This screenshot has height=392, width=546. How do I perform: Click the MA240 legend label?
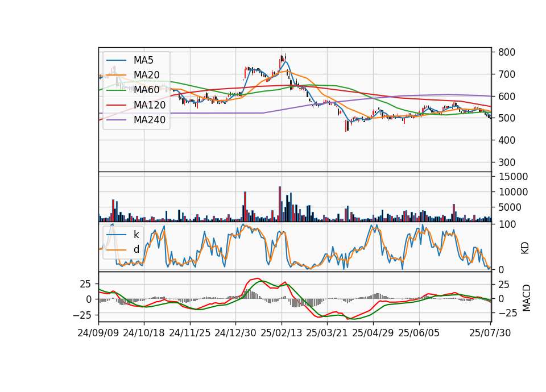click(150, 120)
